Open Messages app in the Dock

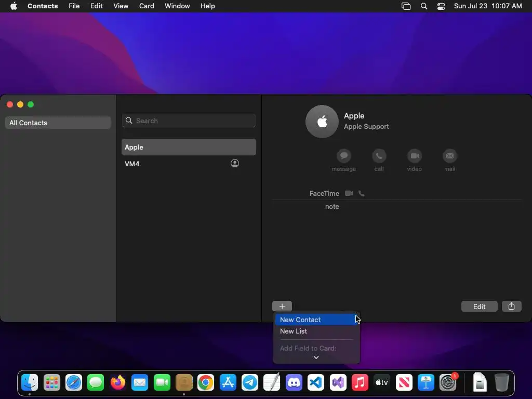click(x=96, y=382)
